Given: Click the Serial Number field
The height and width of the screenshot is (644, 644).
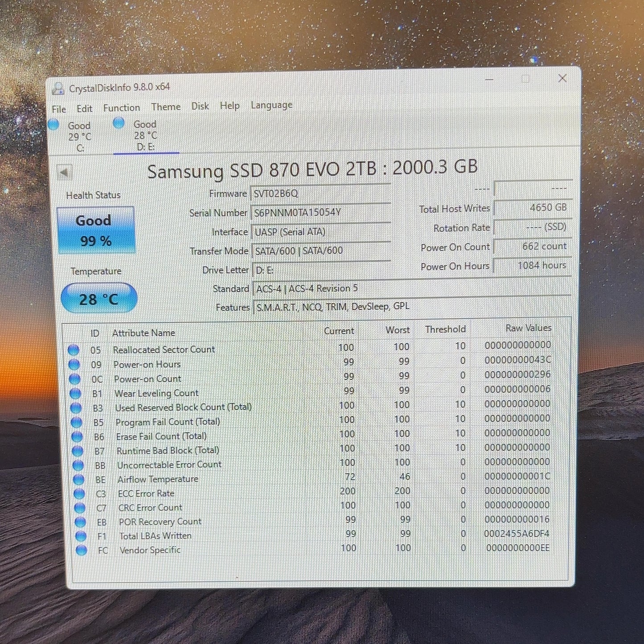Looking at the screenshot, I should 320,213.
